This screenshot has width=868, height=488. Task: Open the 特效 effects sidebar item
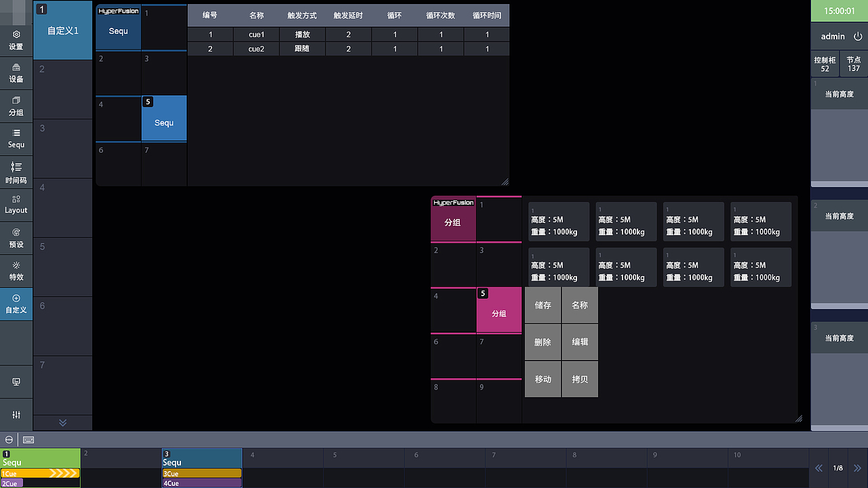tap(16, 270)
